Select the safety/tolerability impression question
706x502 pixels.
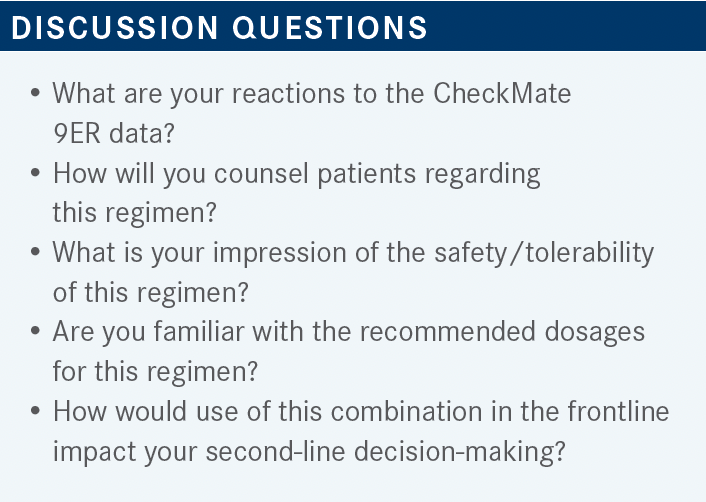353,272
